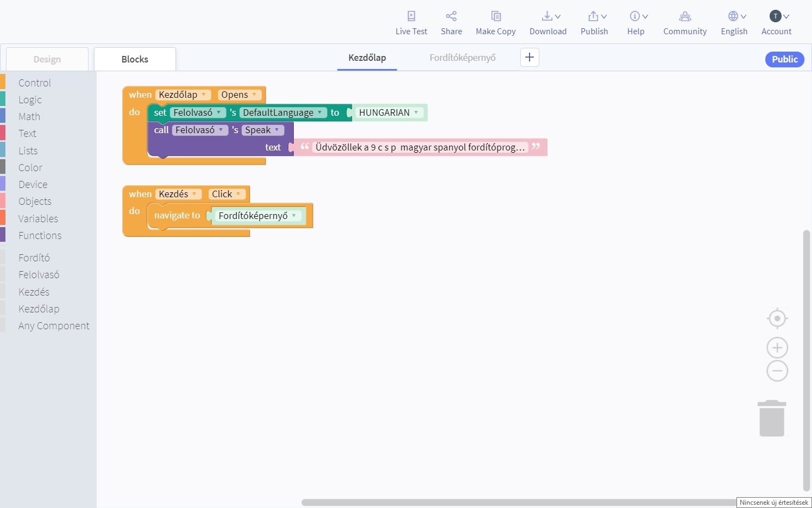Center the workspace with the crosshair icon

pyautogui.click(x=777, y=318)
